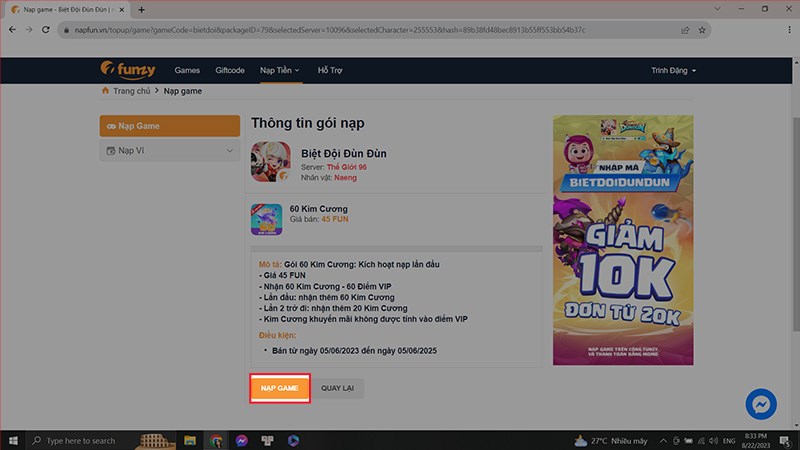This screenshot has height=450, width=800.
Task: Click the ENG language indicator
Action: 729,441
